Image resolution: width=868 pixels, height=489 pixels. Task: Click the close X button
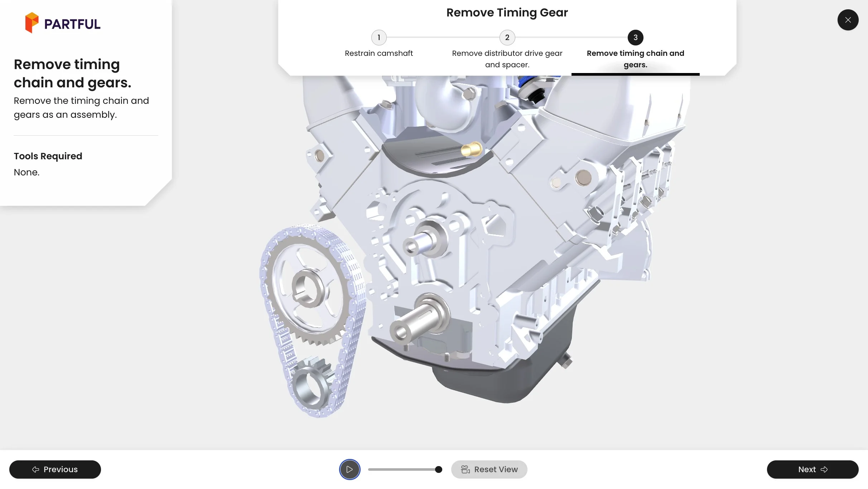coord(848,20)
